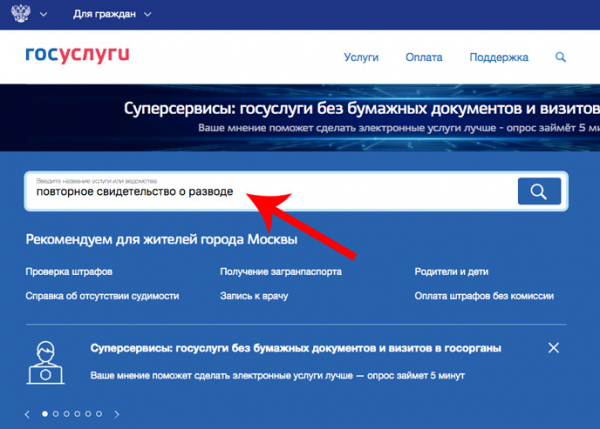
Task: Open the Для граждан dropdown
Action: point(112,14)
